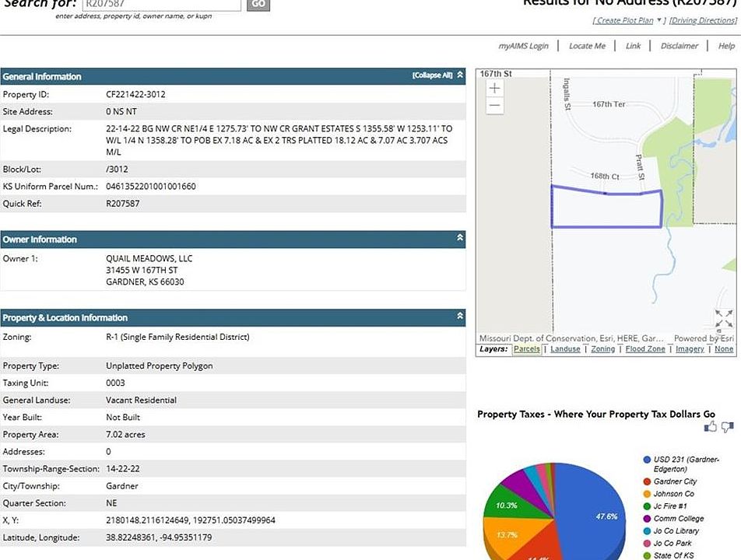741x560 pixels.
Task: Collapse Property & Location Information section
Action: (x=460, y=316)
